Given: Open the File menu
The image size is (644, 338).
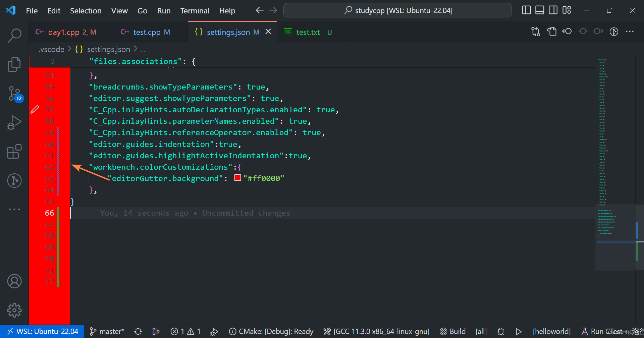Looking at the screenshot, I should (x=32, y=11).
